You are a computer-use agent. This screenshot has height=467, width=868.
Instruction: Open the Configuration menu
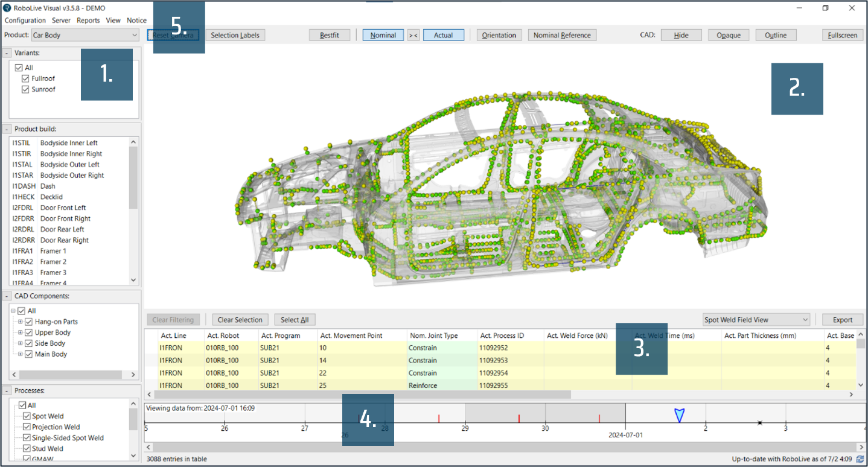(x=25, y=21)
